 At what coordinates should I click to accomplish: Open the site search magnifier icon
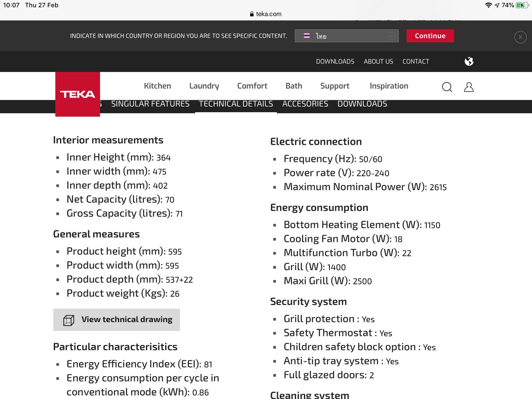click(x=447, y=87)
